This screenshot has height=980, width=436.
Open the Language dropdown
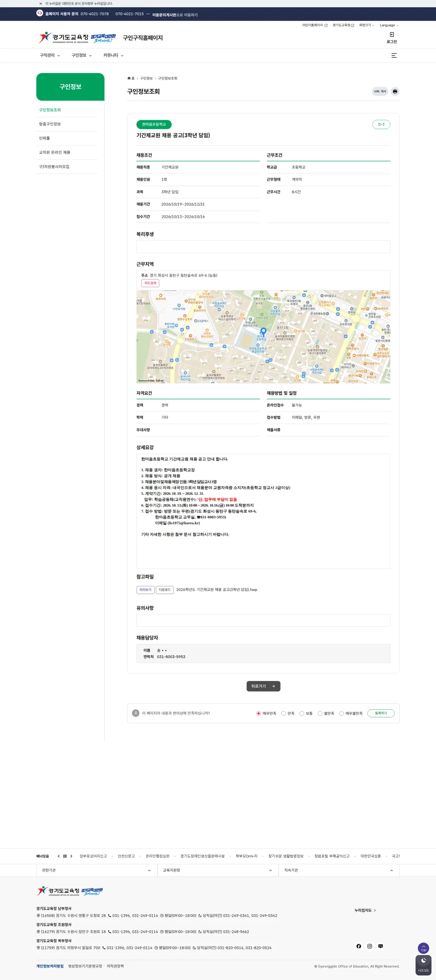click(x=389, y=25)
